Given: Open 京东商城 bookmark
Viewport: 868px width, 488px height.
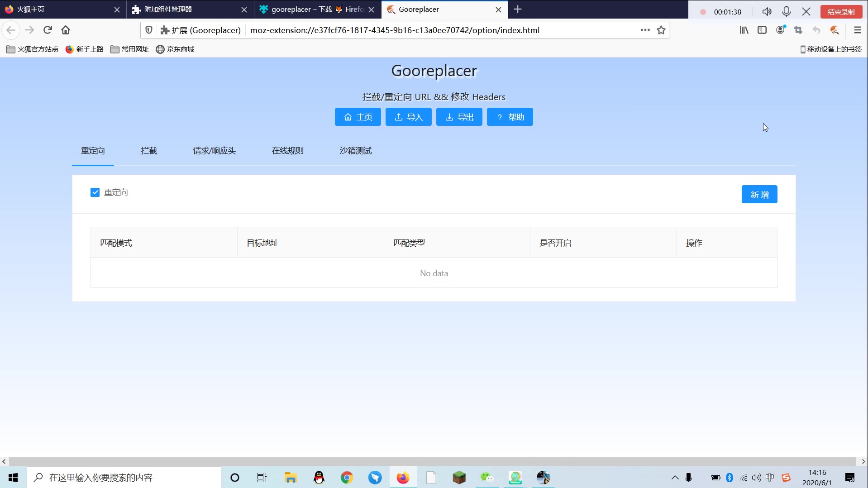Looking at the screenshot, I should (x=175, y=49).
